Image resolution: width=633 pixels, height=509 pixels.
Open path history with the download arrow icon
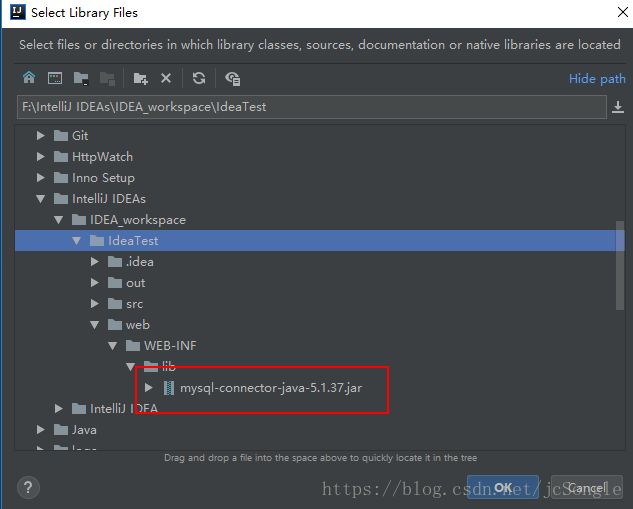pyautogui.click(x=618, y=107)
